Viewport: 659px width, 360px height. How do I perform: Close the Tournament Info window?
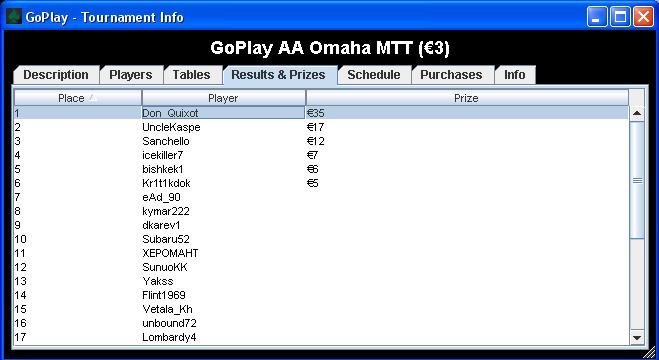click(643, 17)
